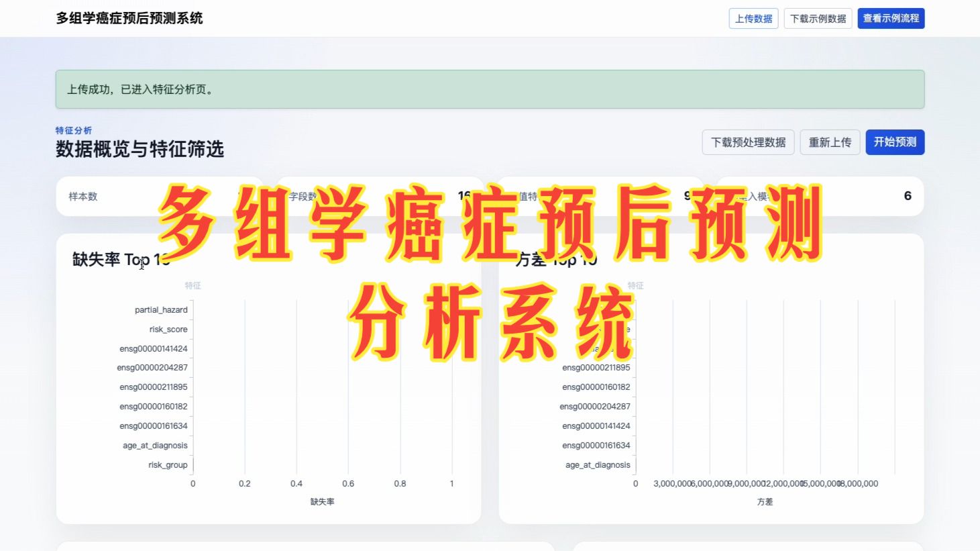Click the 方差 x-axis title
980x551 pixels.
point(765,502)
